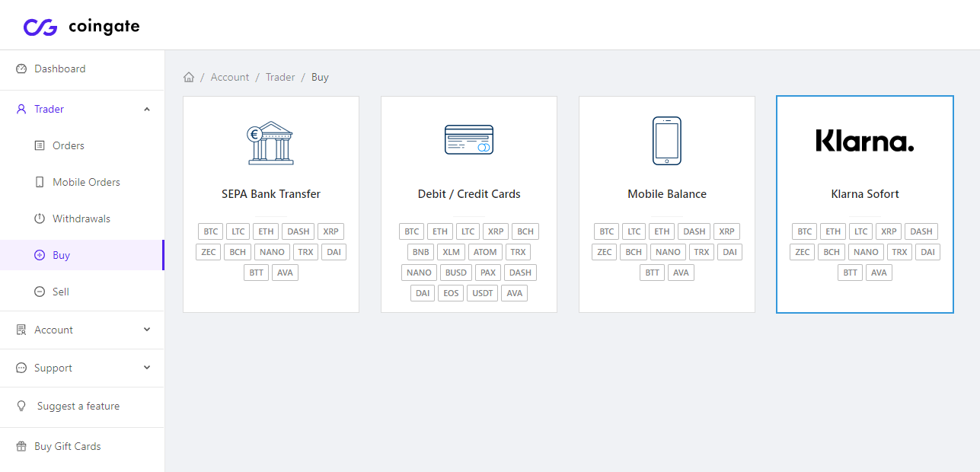Click BTC tag under Klarna Sofort

[x=805, y=231]
